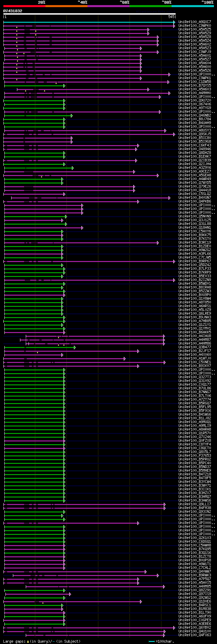
Task: Click the label UniRef100_A9MUQ1
Action: click(x=195, y=422)
